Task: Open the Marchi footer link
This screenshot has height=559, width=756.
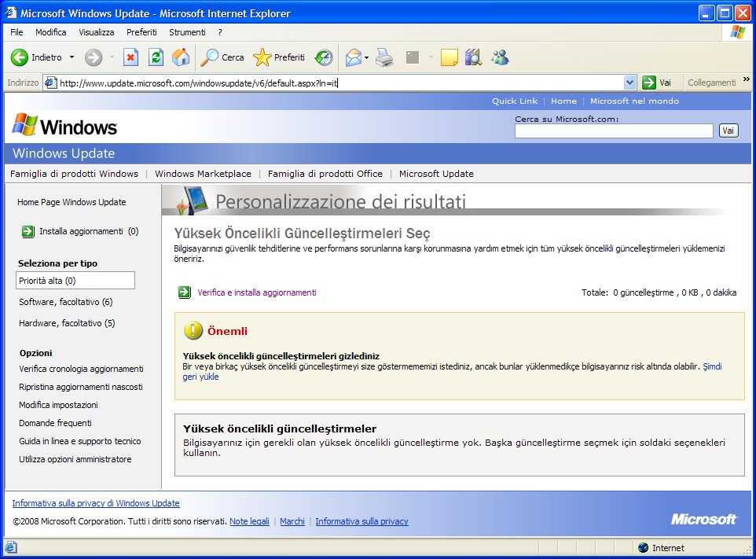Action: coord(292,521)
